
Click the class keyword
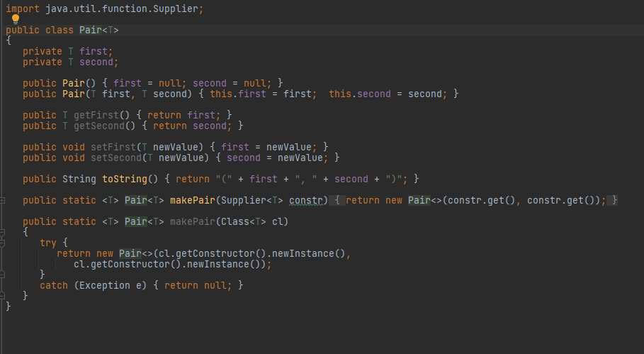pos(59,30)
